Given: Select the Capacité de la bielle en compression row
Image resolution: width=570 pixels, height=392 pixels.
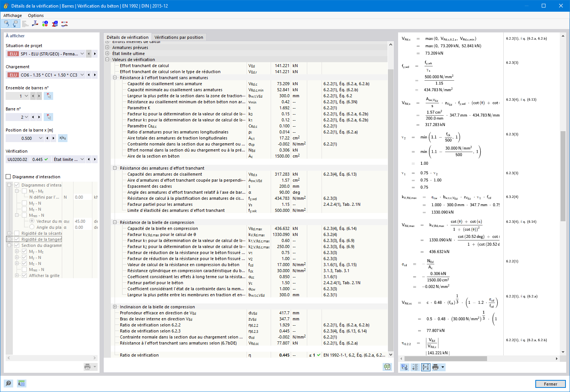Looking at the screenshot, I should (249, 228).
